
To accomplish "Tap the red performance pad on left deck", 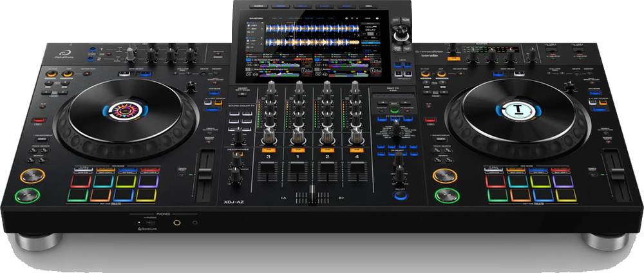I will click(x=80, y=181).
